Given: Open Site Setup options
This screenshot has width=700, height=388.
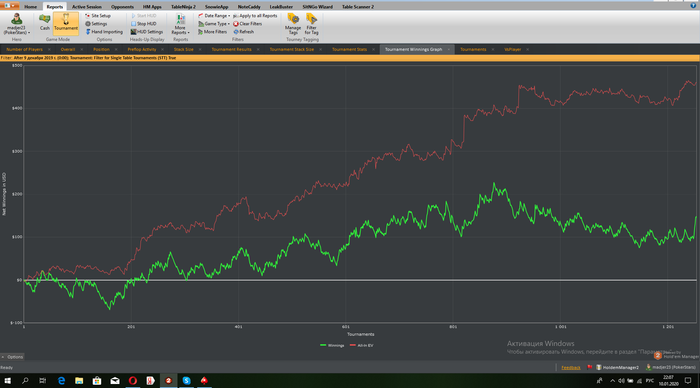Looking at the screenshot, I should [x=98, y=16].
